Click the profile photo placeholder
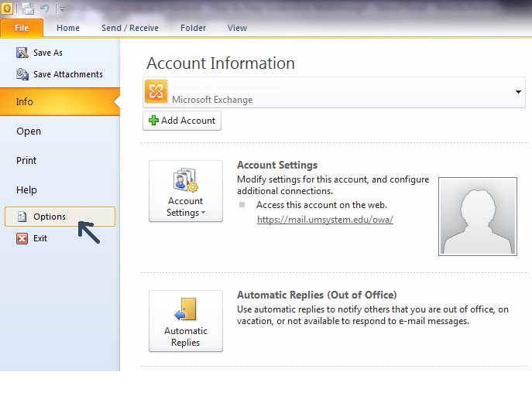 (478, 216)
